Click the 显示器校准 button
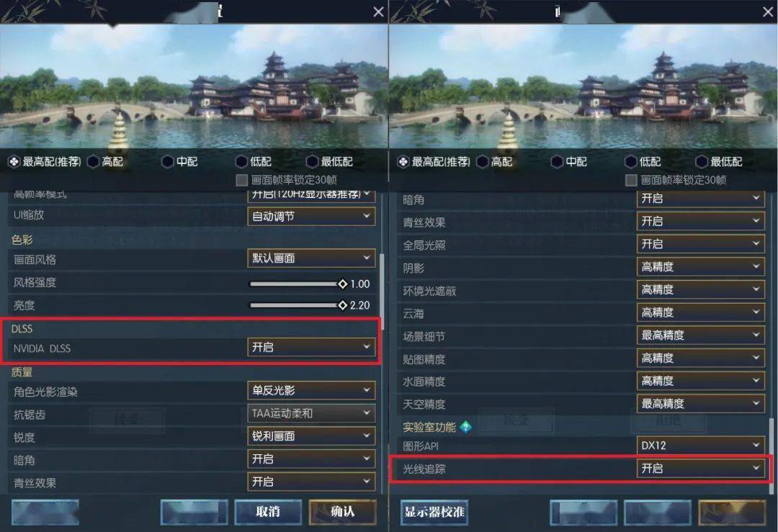 click(x=434, y=512)
